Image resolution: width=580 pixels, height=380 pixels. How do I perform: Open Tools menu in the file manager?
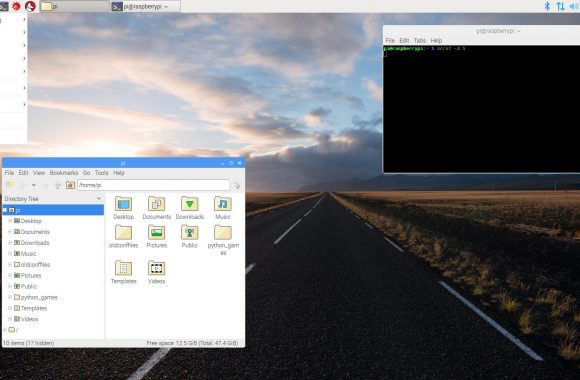pyautogui.click(x=101, y=173)
